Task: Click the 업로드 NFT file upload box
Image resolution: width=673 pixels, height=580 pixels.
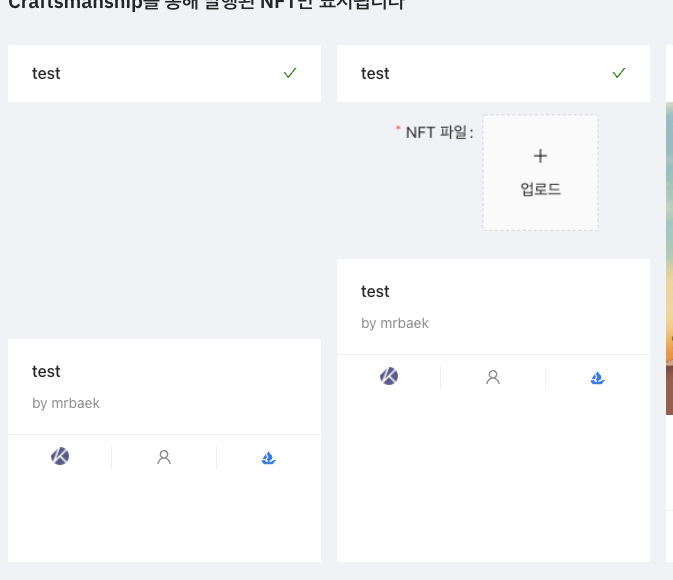Action: 540,173
